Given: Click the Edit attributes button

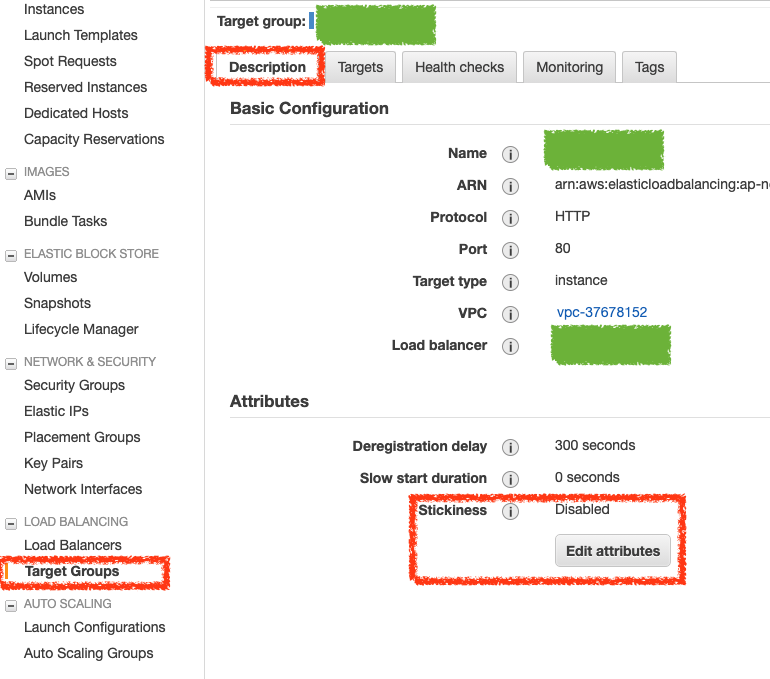Looking at the screenshot, I should tap(613, 551).
